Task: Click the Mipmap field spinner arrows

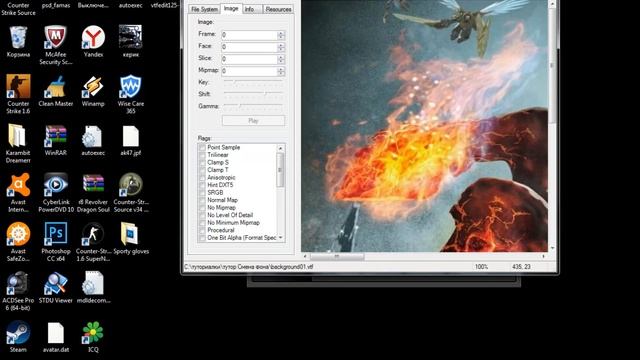Action: pos(281,71)
